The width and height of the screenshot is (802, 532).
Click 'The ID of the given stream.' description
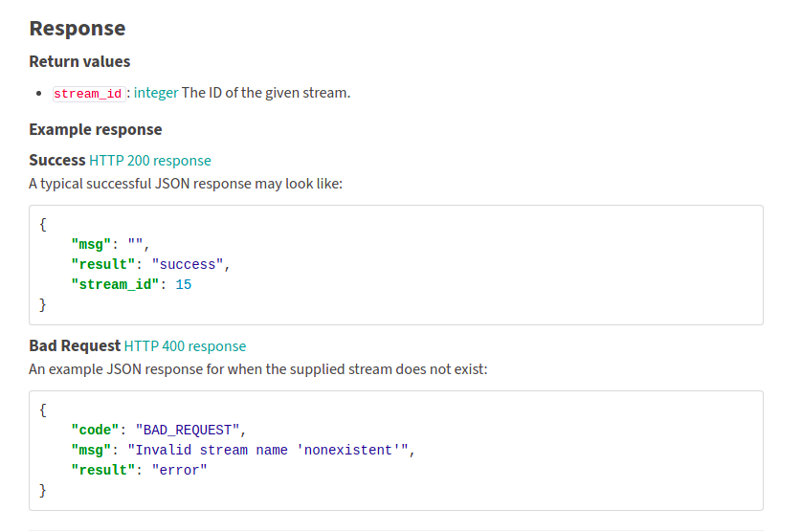266,93
